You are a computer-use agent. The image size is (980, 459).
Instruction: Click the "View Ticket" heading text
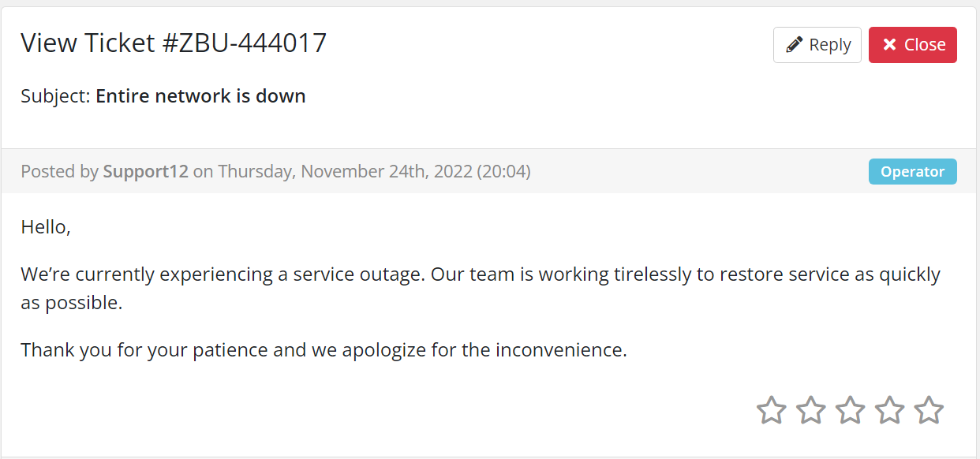pos(88,43)
